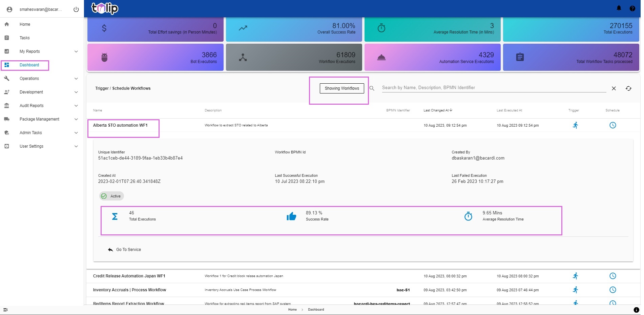Image resolution: width=644 pixels, height=315 pixels.
Task: Click the Name column header
Action: (98, 110)
